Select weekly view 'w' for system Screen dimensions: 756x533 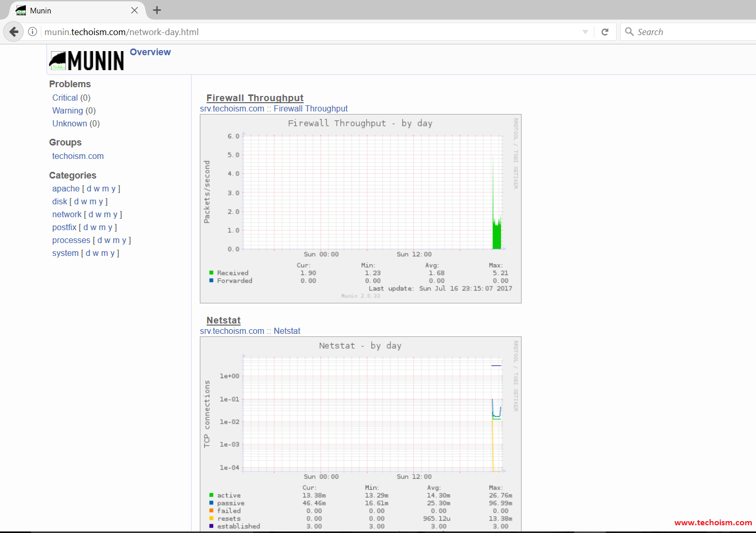[x=96, y=253]
